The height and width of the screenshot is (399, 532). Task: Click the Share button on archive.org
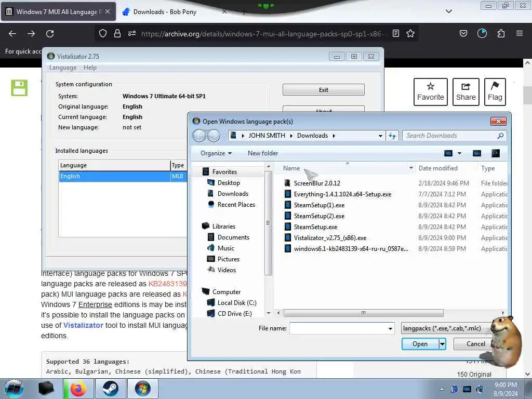pyautogui.click(x=466, y=92)
